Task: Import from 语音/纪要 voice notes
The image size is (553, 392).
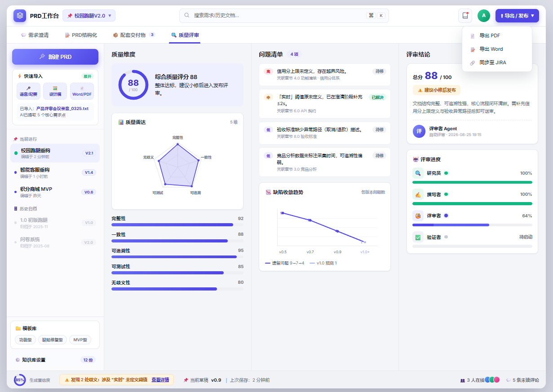Action: (28, 91)
